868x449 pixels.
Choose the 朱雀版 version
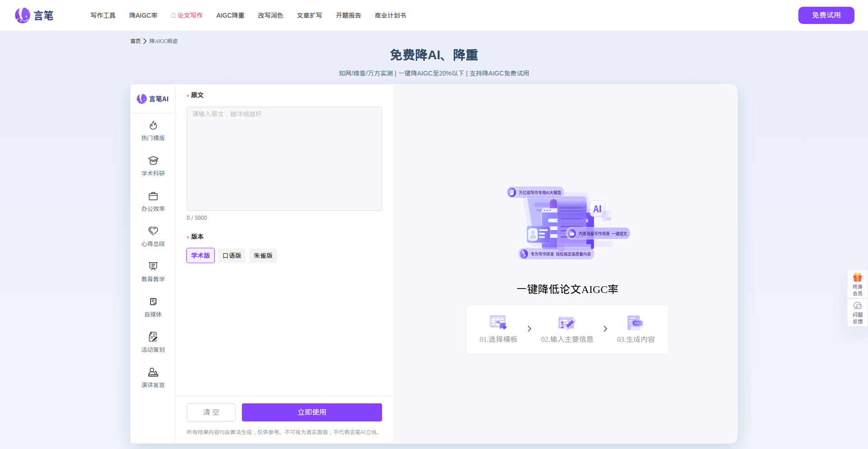pyautogui.click(x=263, y=255)
